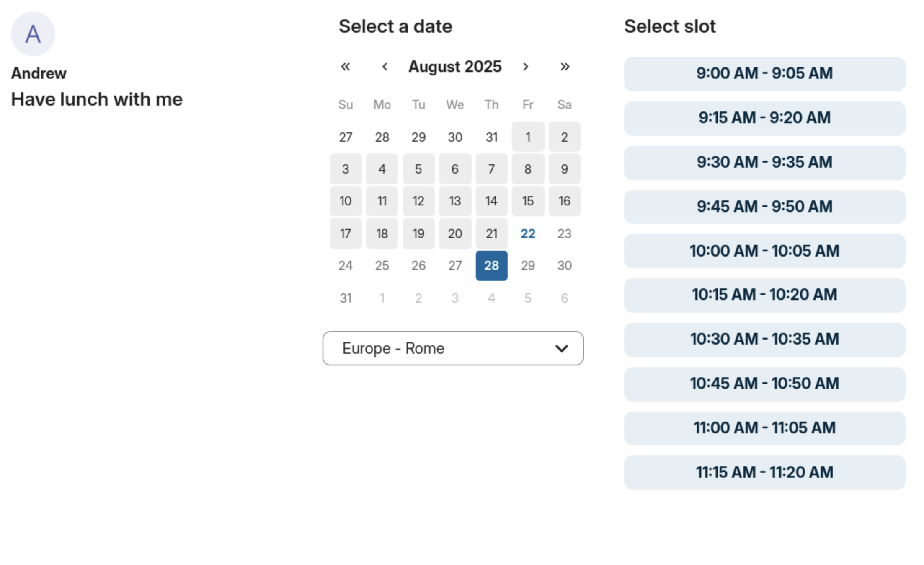The height and width of the screenshot is (565, 924).
Task: Jump forward one year with double-right arrow
Action: (x=564, y=67)
